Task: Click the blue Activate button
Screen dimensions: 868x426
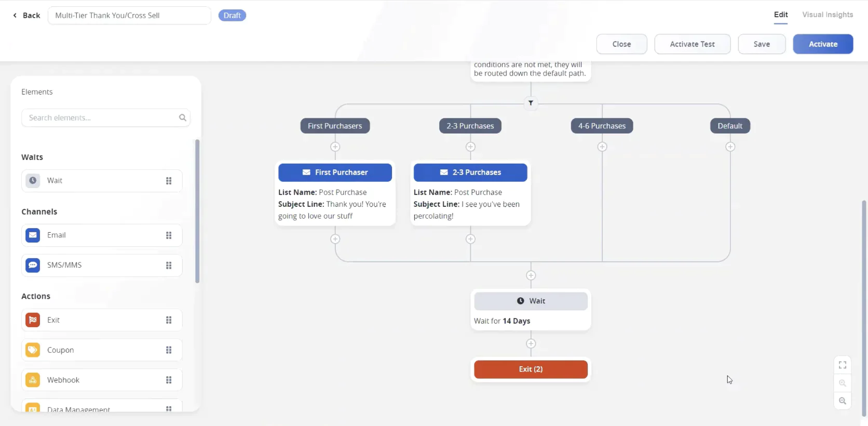Action: (823, 44)
